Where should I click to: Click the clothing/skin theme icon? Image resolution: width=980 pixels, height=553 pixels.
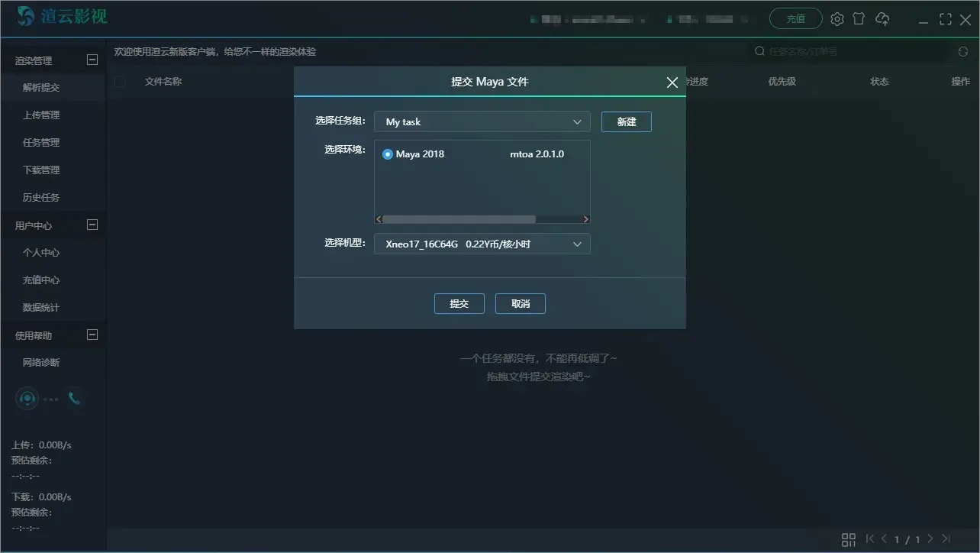coord(859,18)
